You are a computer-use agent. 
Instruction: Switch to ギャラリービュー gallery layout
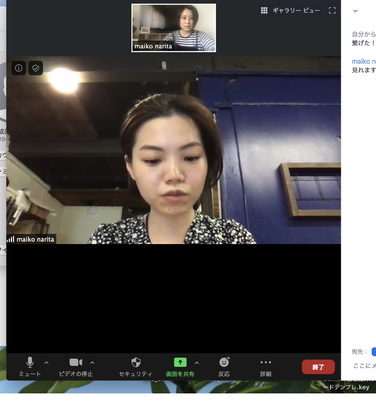290,11
